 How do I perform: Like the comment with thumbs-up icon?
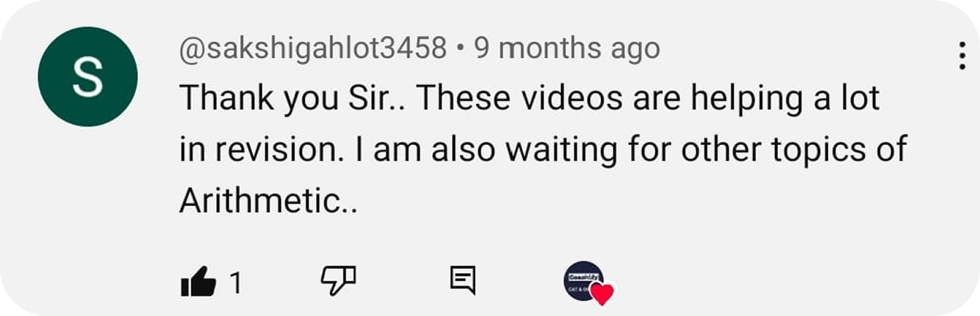click(198, 282)
